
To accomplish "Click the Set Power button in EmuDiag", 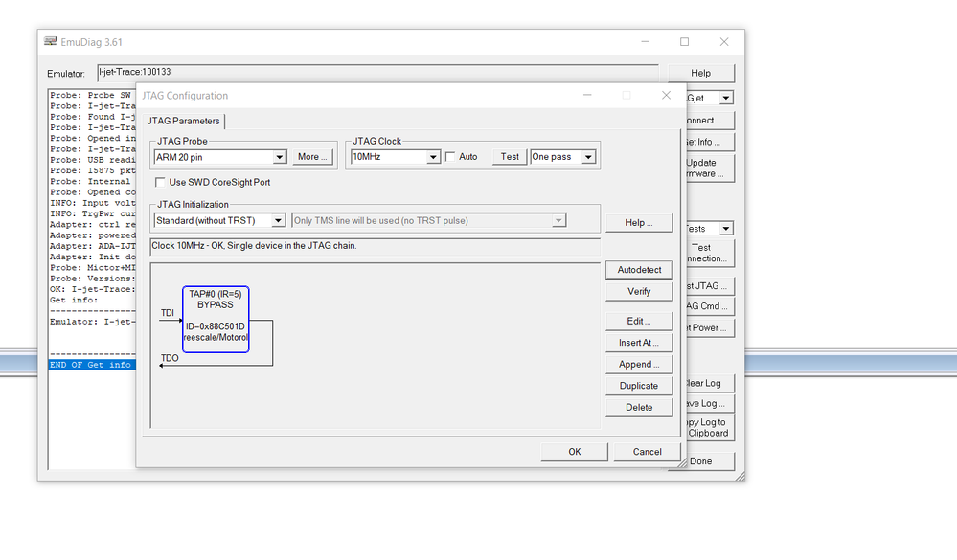I will (x=710, y=327).
